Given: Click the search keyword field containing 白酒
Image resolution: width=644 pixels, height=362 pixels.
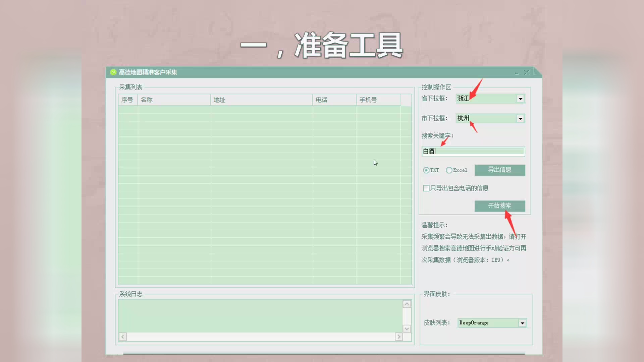Looking at the screenshot, I should [473, 151].
